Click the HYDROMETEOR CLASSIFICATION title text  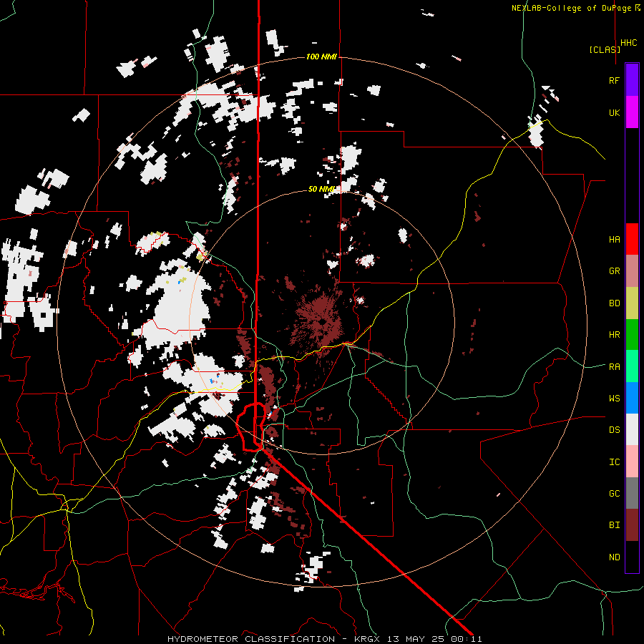tap(251, 639)
